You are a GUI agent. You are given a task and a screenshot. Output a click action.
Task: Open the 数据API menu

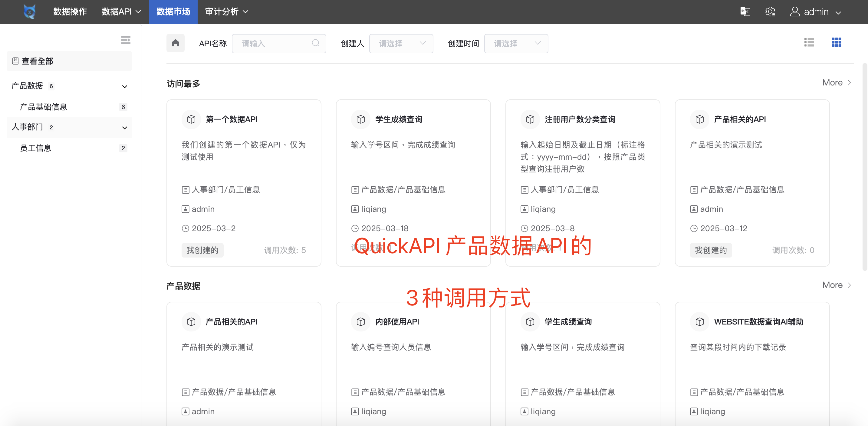coord(121,12)
